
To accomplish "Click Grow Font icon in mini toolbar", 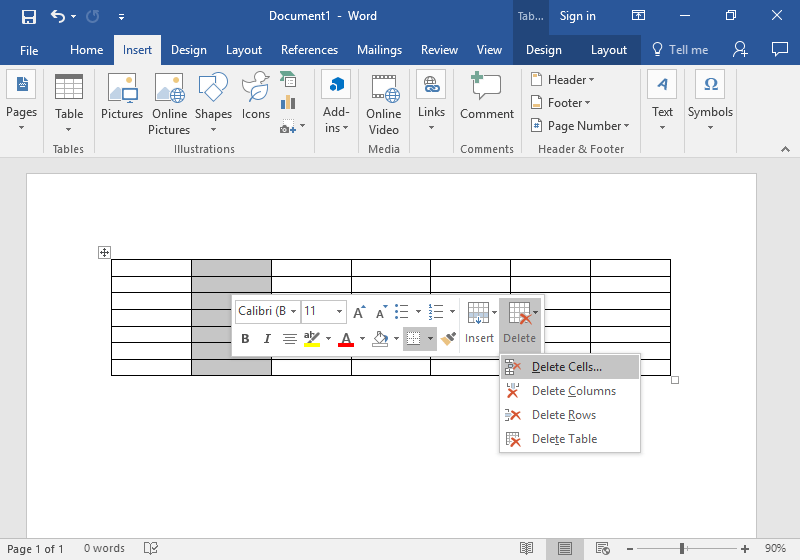I will [359, 312].
